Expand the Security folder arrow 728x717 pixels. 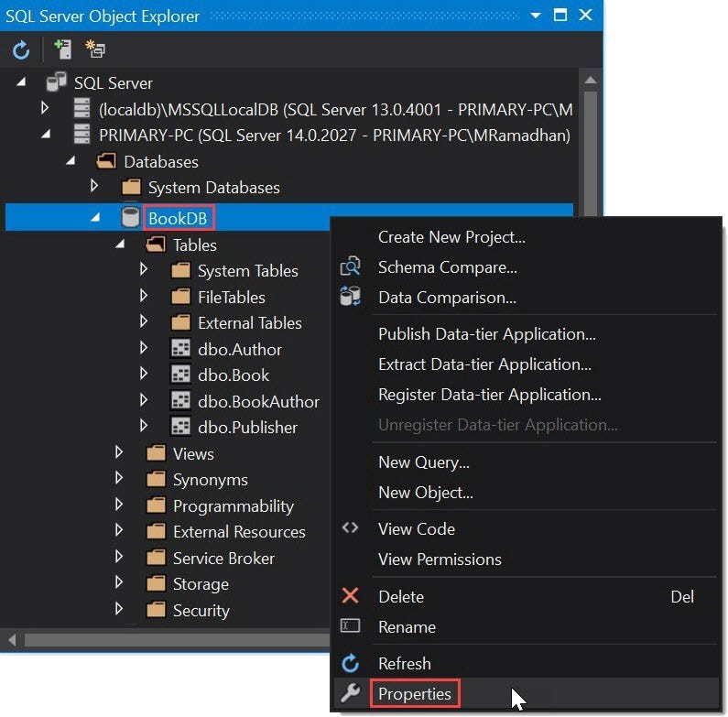(x=119, y=609)
